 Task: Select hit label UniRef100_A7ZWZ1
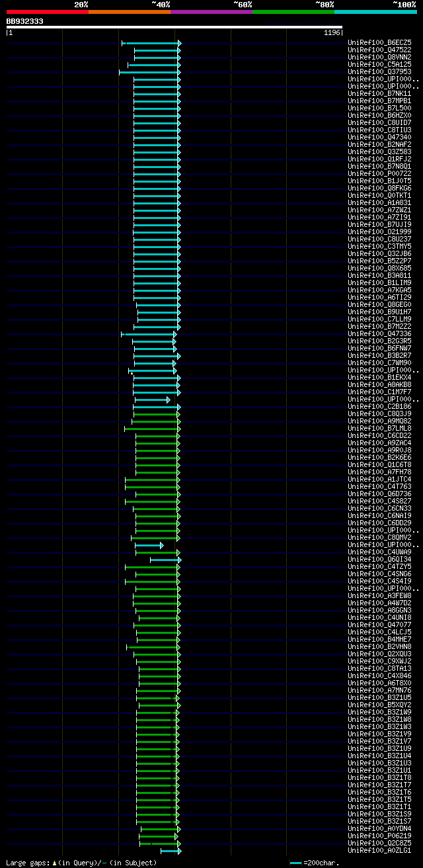(x=379, y=210)
